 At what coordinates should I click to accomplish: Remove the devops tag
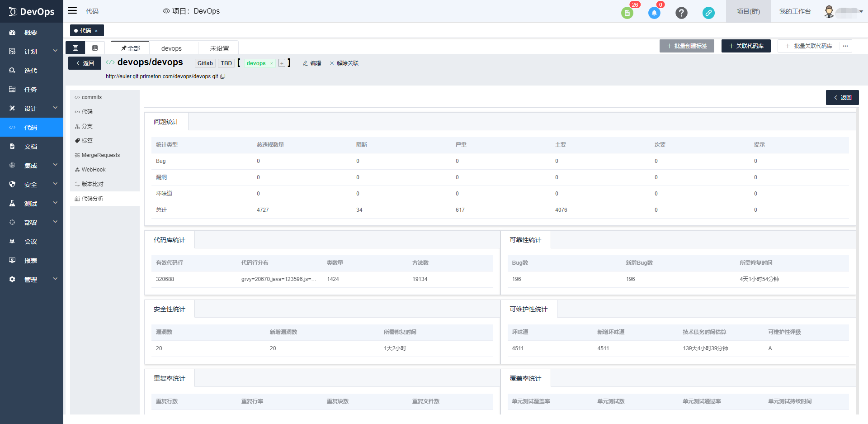(x=272, y=63)
